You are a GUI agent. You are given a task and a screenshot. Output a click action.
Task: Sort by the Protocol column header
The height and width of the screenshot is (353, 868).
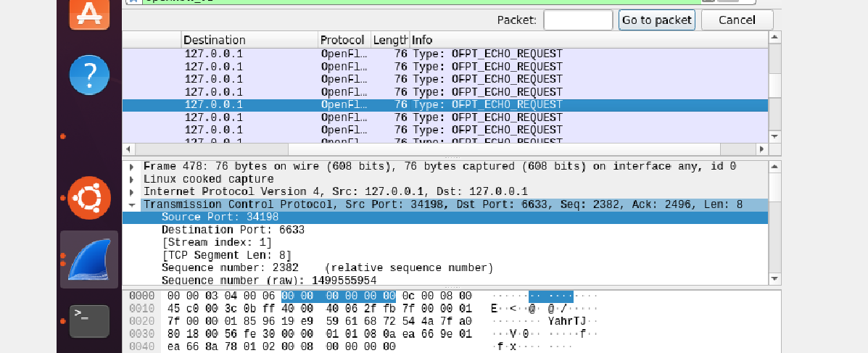[345, 40]
